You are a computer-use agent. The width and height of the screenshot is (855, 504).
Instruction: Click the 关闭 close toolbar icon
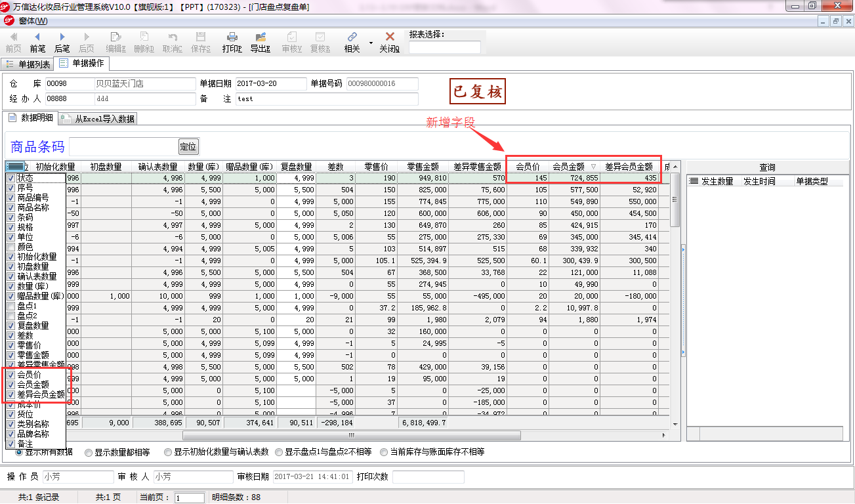click(390, 37)
